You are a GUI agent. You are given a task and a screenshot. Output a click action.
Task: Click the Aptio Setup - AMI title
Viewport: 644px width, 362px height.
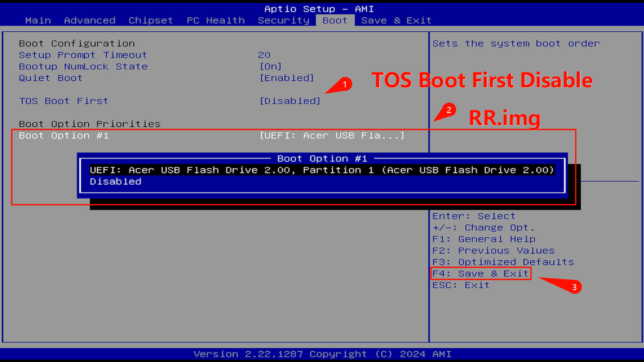[319, 9]
